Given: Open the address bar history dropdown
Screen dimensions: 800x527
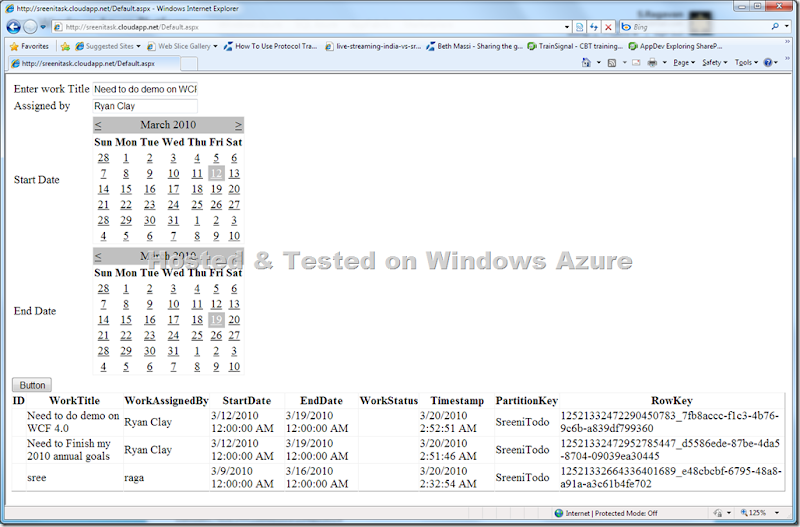Looking at the screenshot, I should [567, 27].
